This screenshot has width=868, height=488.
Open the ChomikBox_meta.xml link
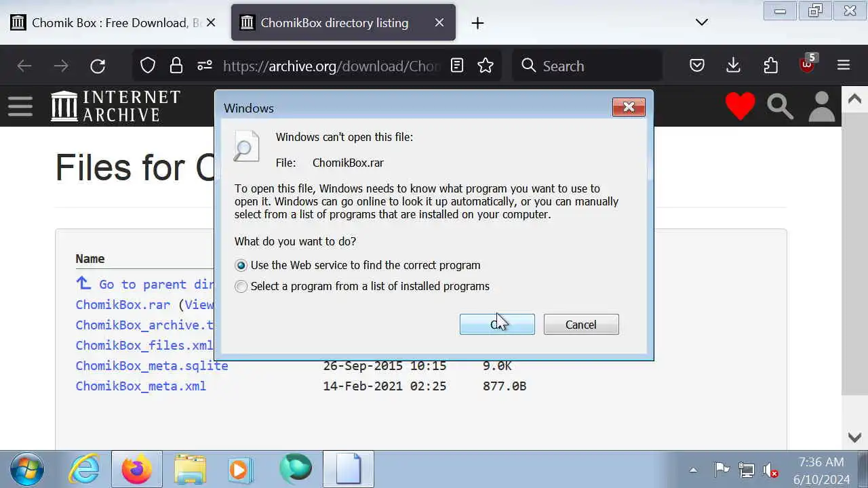point(141,386)
